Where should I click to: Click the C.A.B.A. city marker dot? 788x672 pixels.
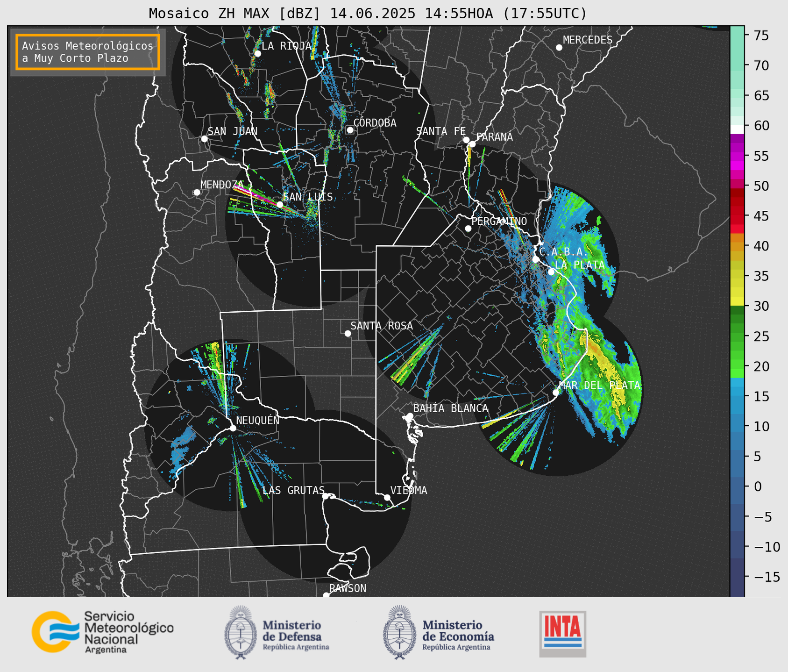pos(536,259)
